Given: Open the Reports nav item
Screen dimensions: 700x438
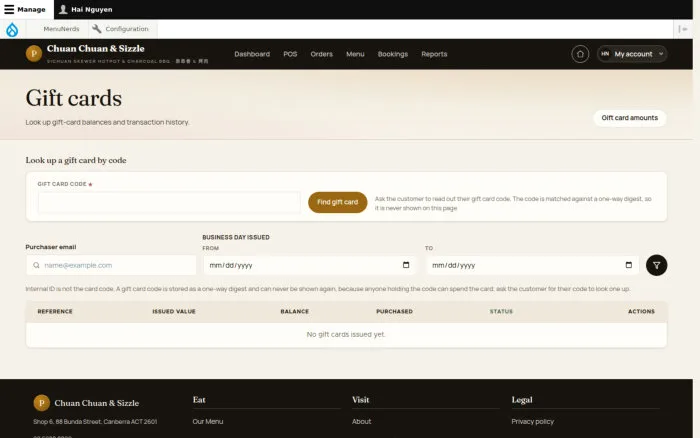Looking at the screenshot, I should pyautogui.click(x=434, y=54).
